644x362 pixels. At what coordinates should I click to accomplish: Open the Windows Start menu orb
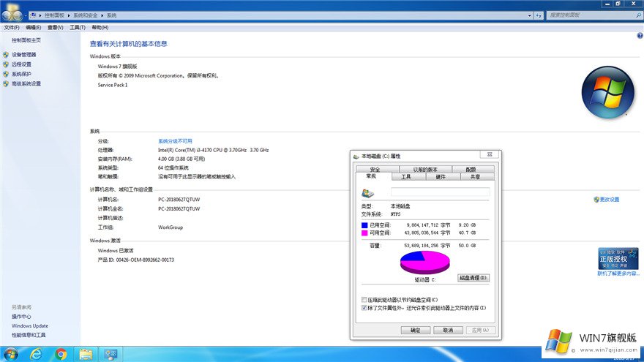tap(11, 354)
